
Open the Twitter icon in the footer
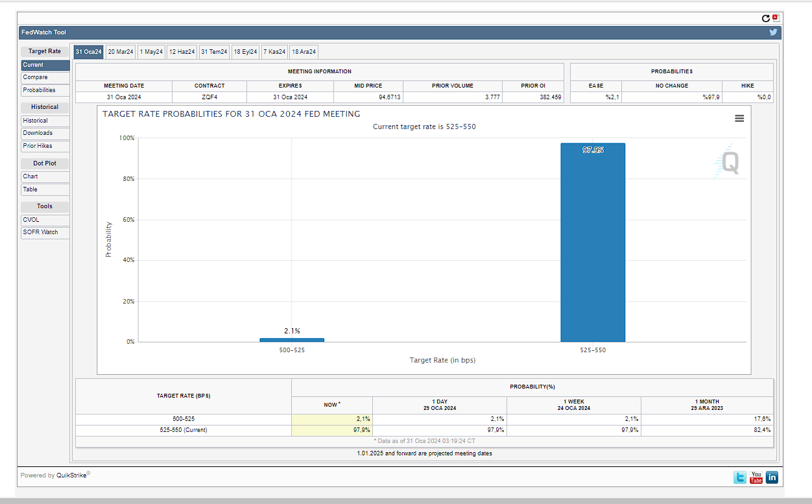[x=740, y=477]
